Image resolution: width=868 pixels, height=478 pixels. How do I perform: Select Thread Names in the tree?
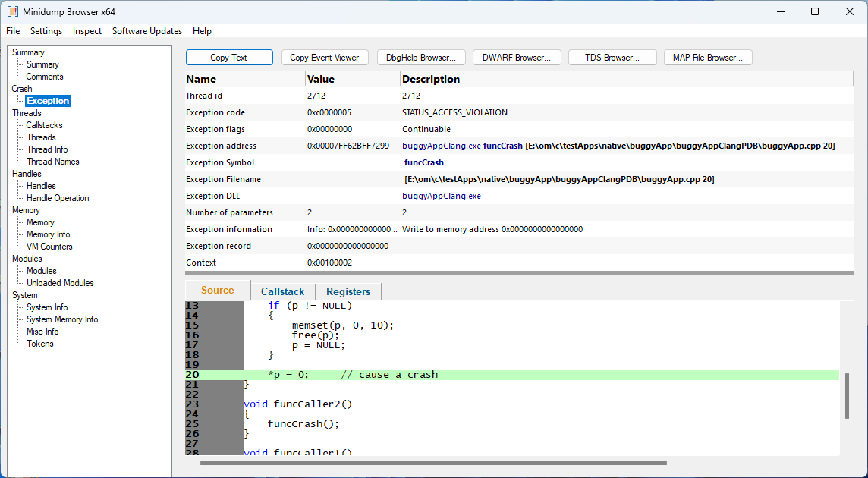pos(52,162)
